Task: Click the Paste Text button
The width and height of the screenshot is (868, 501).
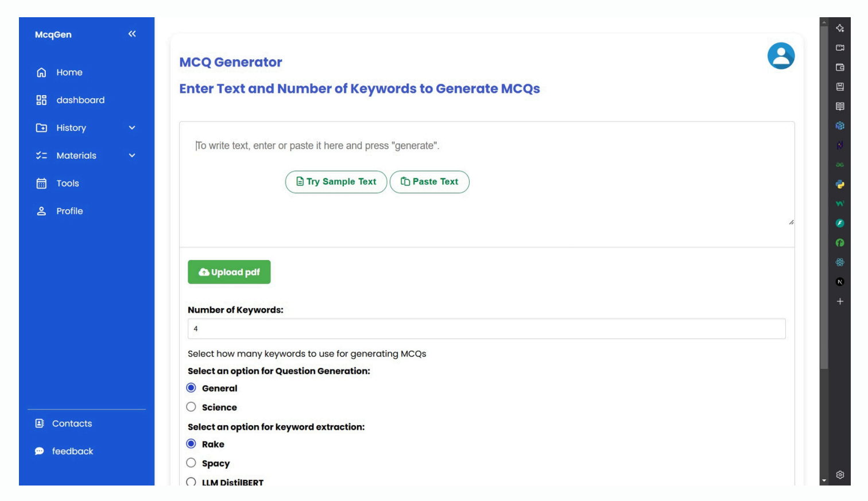Action: 429,182
